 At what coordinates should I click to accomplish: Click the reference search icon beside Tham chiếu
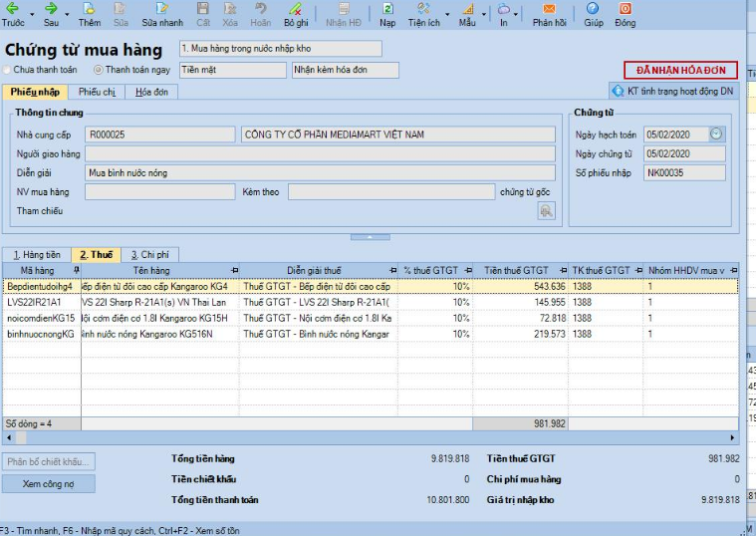[x=546, y=210]
